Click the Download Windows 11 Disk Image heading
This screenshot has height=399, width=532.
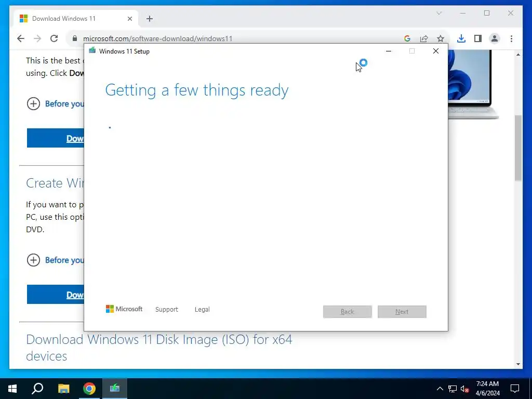click(x=159, y=348)
